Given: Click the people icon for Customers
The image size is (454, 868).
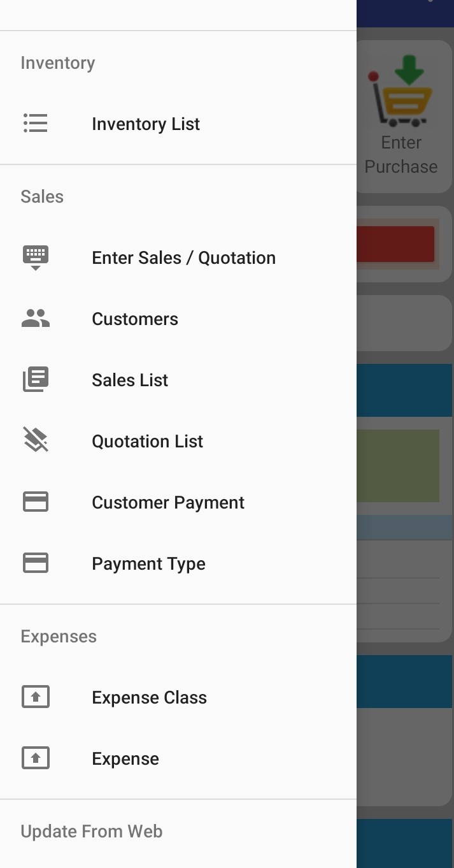Looking at the screenshot, I should [x=36, y=318].
